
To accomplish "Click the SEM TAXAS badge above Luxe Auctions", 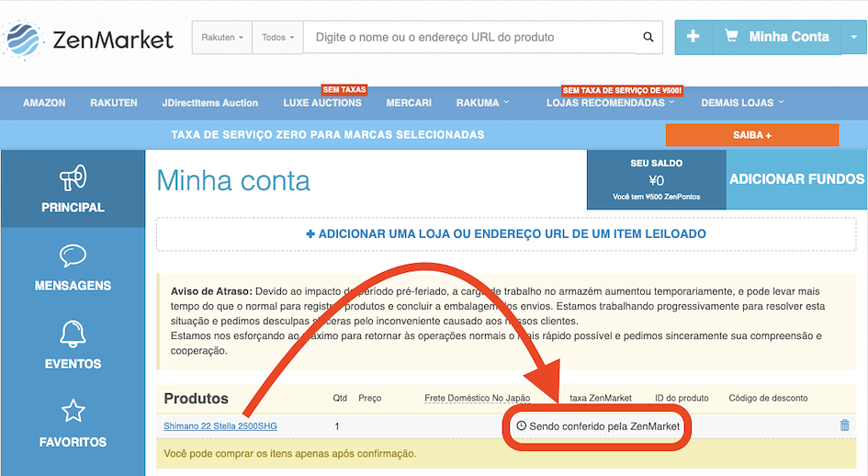I will pyautogui.click(x=344, y=89).
